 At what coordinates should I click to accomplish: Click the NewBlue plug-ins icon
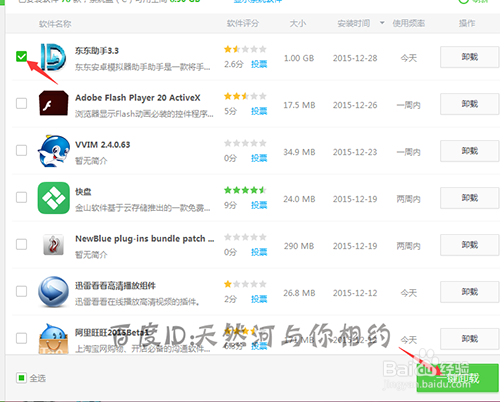(x=53, y=244)
